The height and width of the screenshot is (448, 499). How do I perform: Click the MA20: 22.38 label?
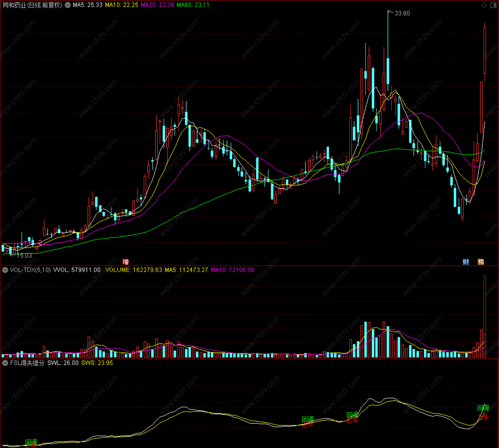[157, 5]
